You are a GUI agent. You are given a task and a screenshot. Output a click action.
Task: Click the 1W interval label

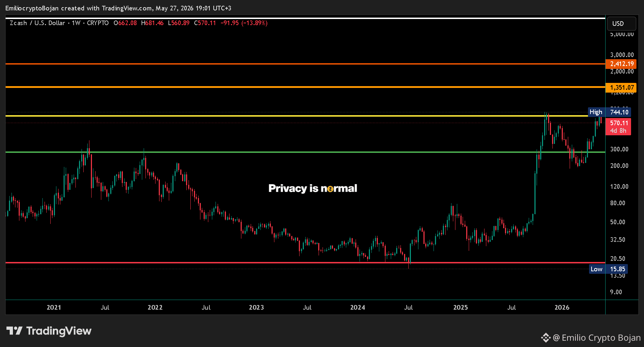click(76, 23)
